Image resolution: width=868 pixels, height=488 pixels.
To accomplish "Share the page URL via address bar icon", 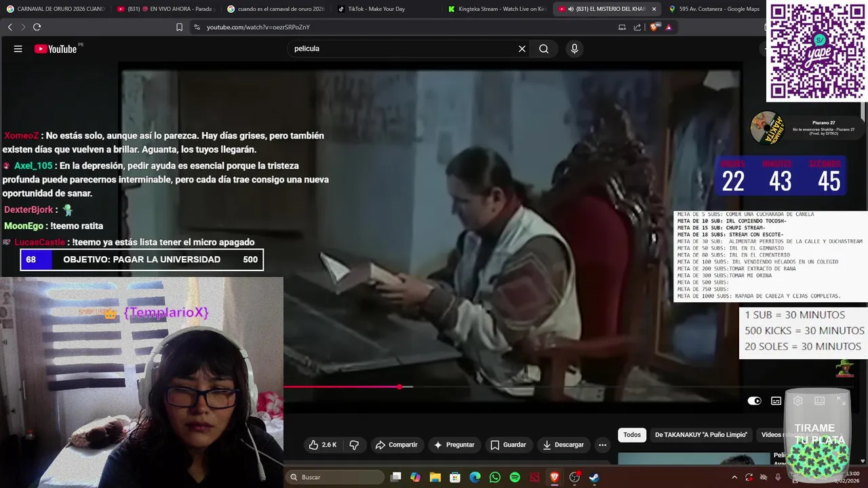I will [x=637, y=27].
